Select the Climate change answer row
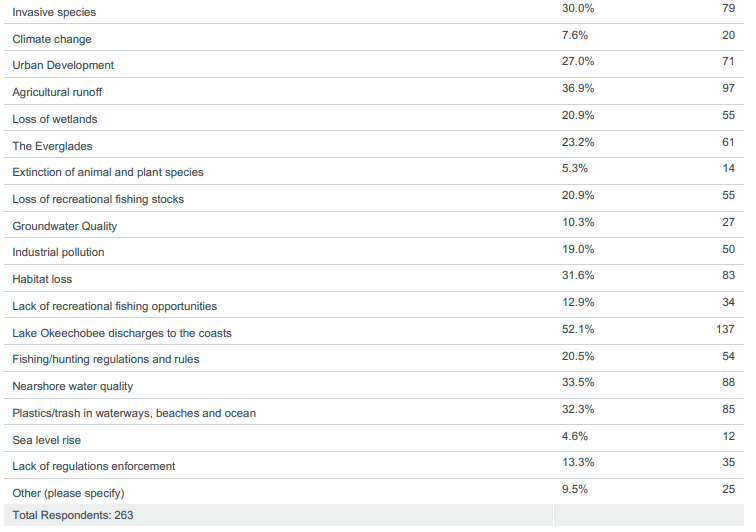This screenshot has width=756, height=532. [52, 39]
